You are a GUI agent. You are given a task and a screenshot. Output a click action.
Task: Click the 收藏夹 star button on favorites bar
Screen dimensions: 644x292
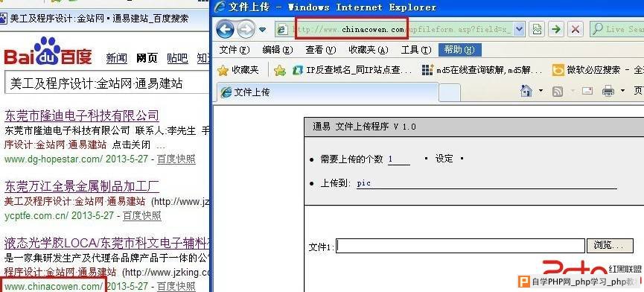pos(238,70)
